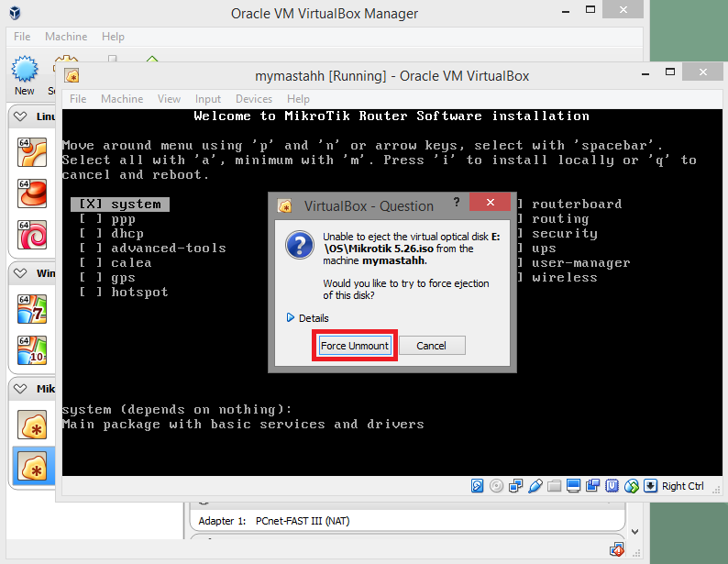Select the first Linux group VM icon
Screen dimensions: 728x564
(x=32, y=152)
